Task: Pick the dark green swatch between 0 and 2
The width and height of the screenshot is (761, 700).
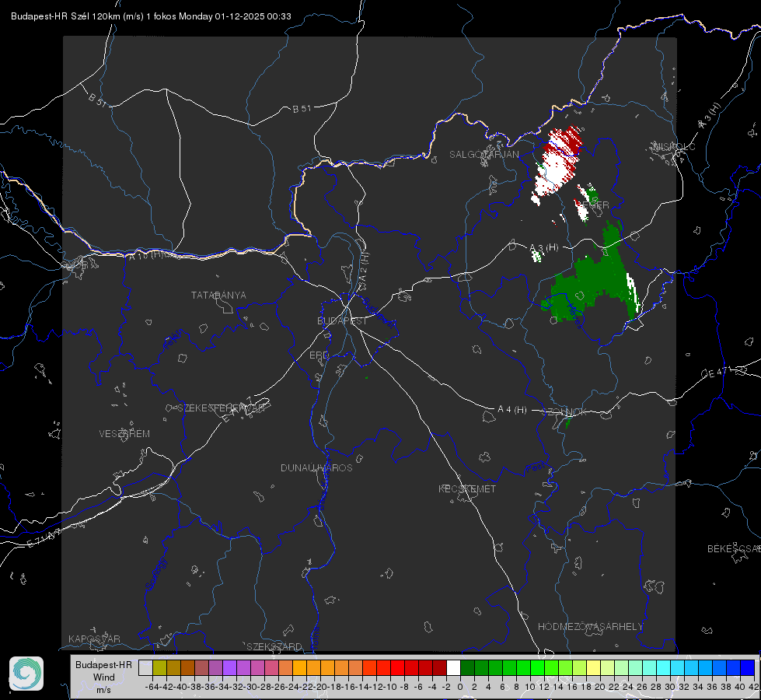Action: [467, 667]
